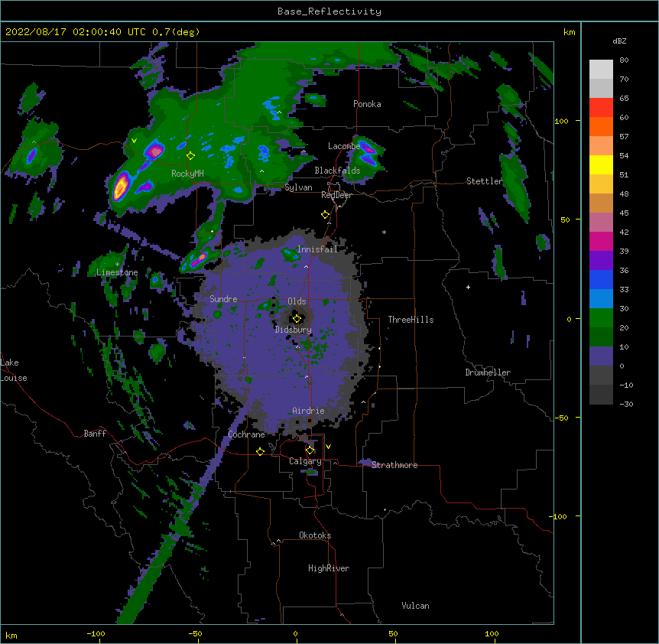Pick the light gray 70-80 dBZ legend swatch

(601, 70)
